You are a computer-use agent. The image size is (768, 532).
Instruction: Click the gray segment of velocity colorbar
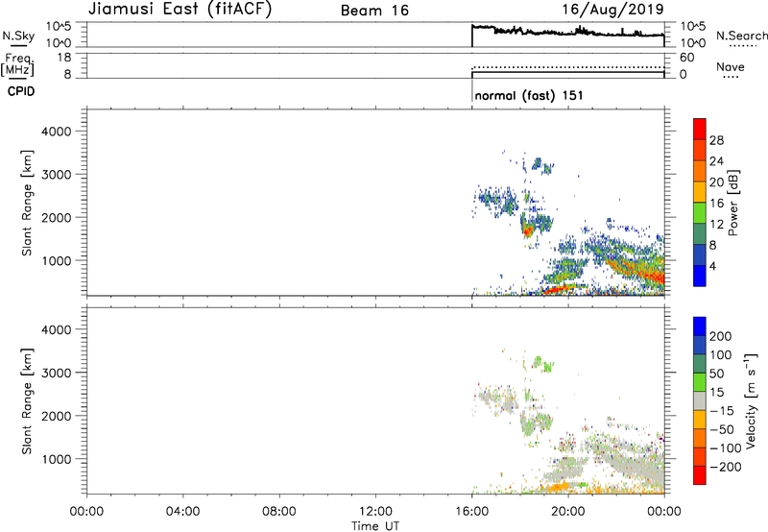(x=700, y=401)
